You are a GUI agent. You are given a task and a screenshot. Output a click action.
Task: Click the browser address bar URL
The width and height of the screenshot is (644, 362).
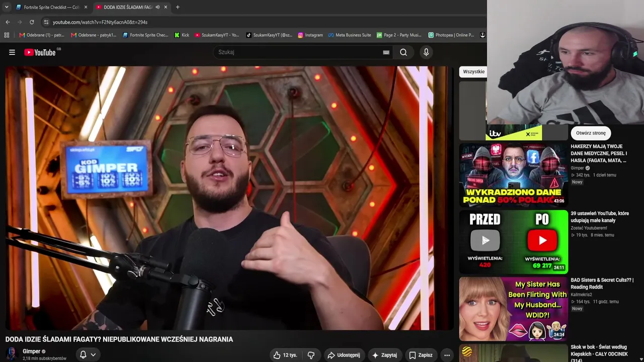coord(100,22)
